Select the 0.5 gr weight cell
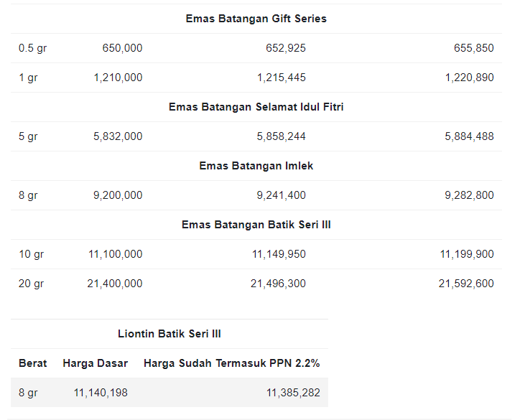 click(32, 48)
